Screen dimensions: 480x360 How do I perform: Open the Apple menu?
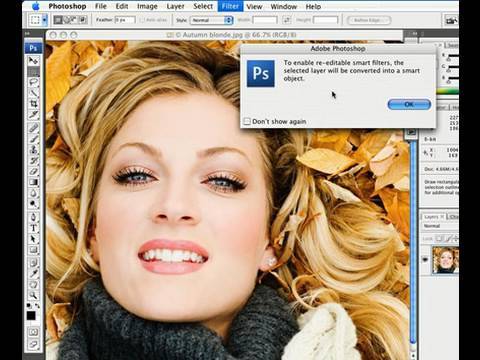pos(36,6)
